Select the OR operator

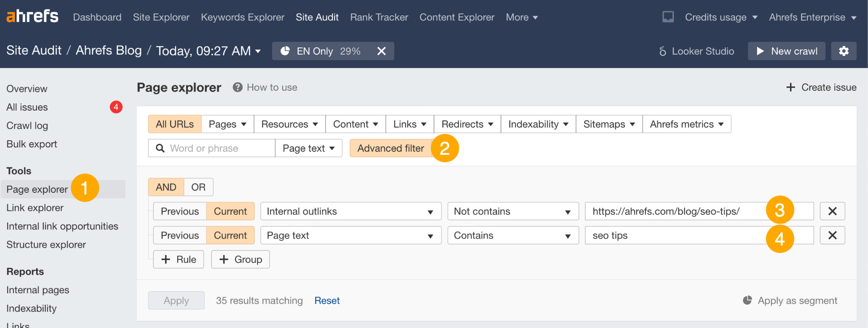[x=198, y=187]
